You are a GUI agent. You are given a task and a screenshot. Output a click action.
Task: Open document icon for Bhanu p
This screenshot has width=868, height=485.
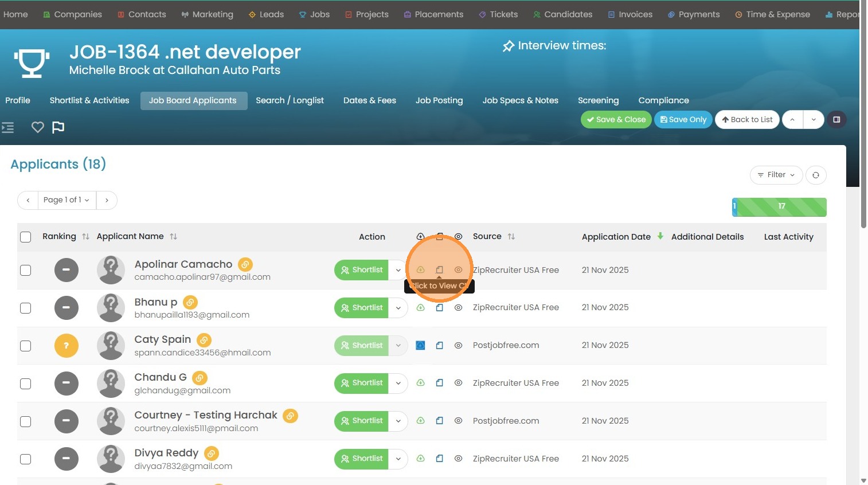tap(439, 308)
